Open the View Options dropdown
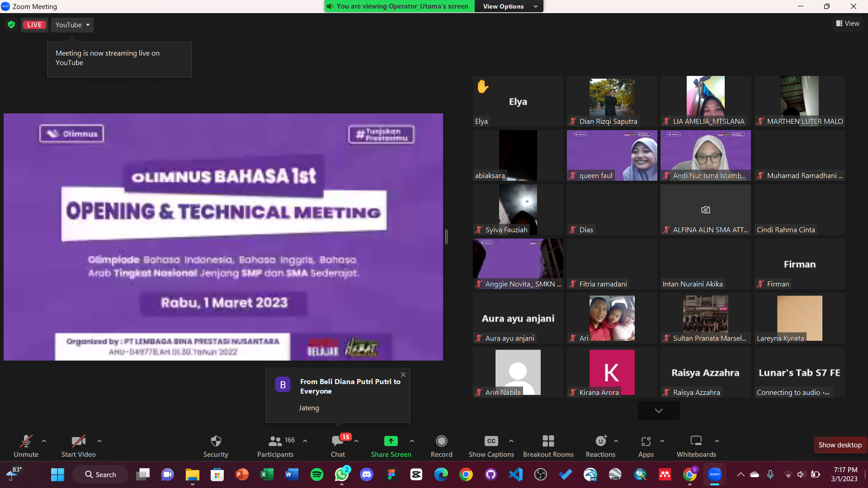This screenshot has height=488, width=868. click(509, 6)
